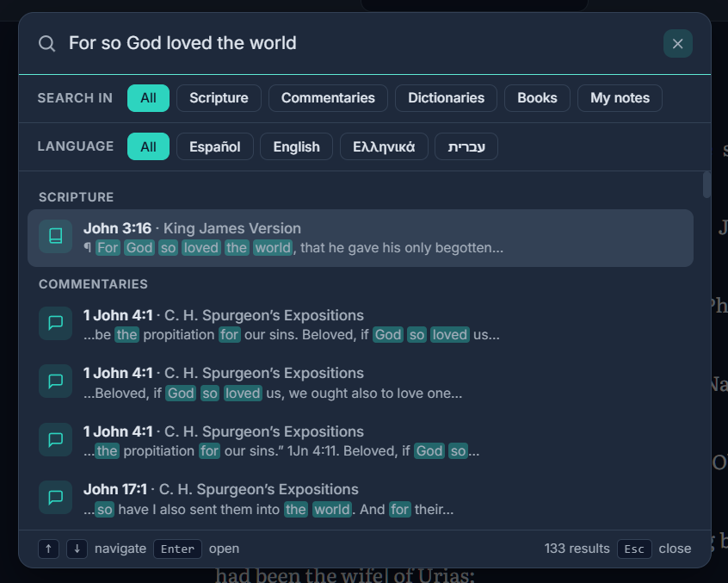
Task: Click the Enter key hint
Action: 177,549
